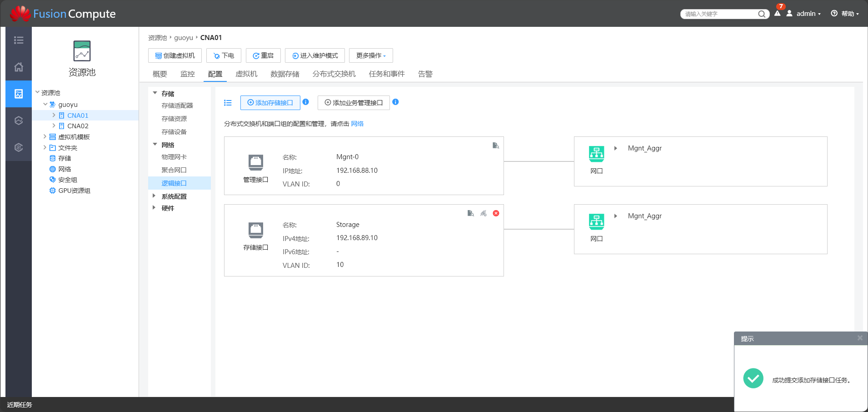Switch to the 任务和事件 tab
Viewport: 868px width, 412px height.
point(387,74)
